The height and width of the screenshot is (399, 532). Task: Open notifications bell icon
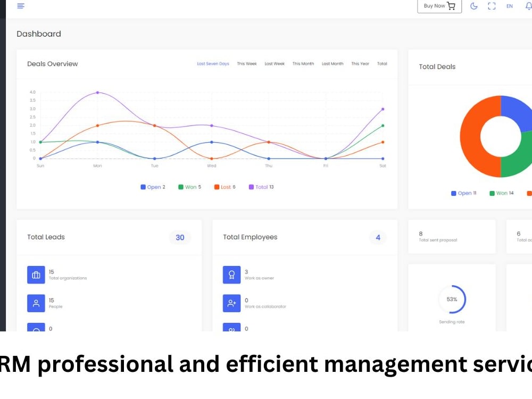pos(529,6)
